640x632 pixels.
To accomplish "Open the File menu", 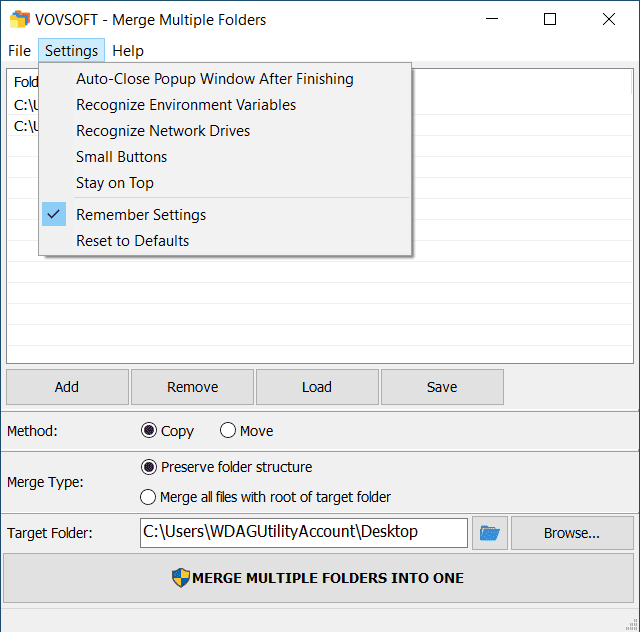I will [19, 51].
